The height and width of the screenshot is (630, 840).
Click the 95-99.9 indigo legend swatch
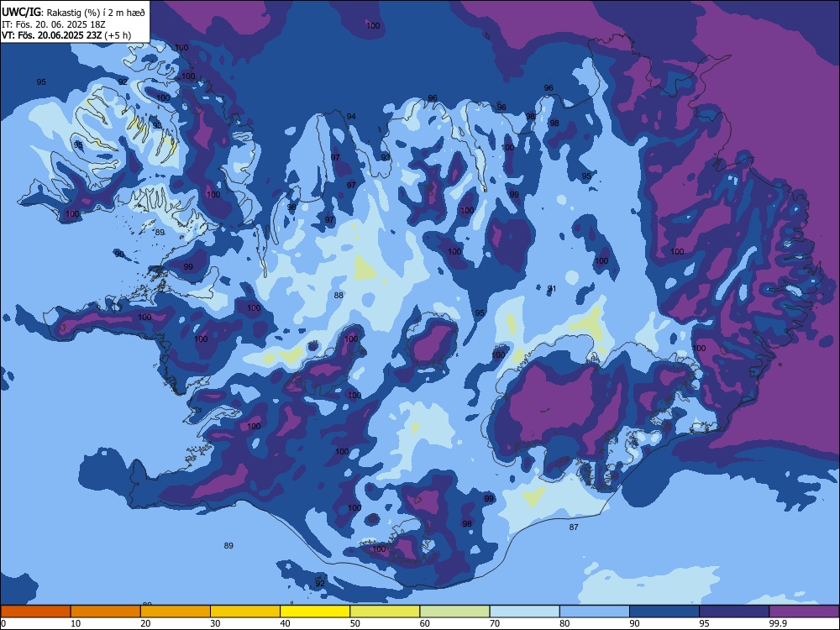[x=734, y=611]
